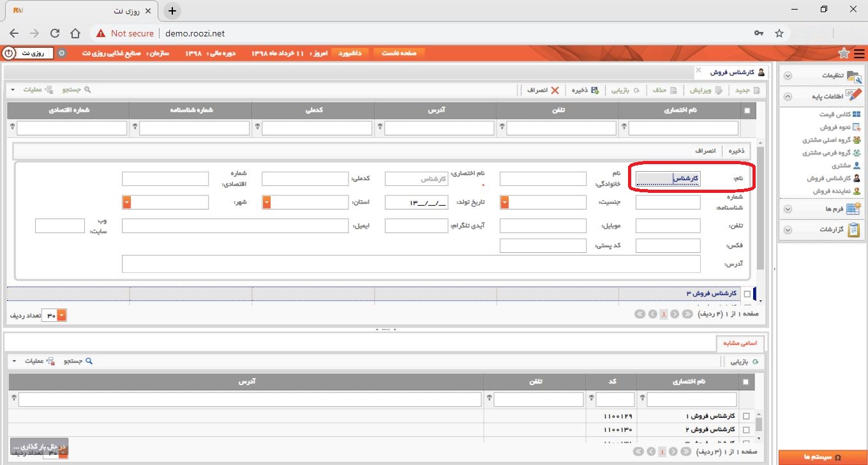The height and width of the screenshot is (465, 868).
Task: Click the جدید (new) toolbar button
Action: [x=747, y=91]
